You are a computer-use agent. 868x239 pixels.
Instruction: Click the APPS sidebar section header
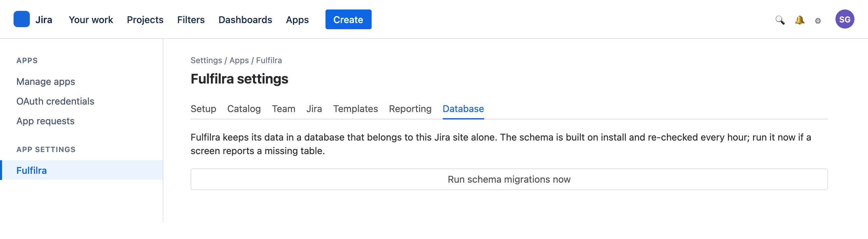pyautogui.click(x=27, y=60)
